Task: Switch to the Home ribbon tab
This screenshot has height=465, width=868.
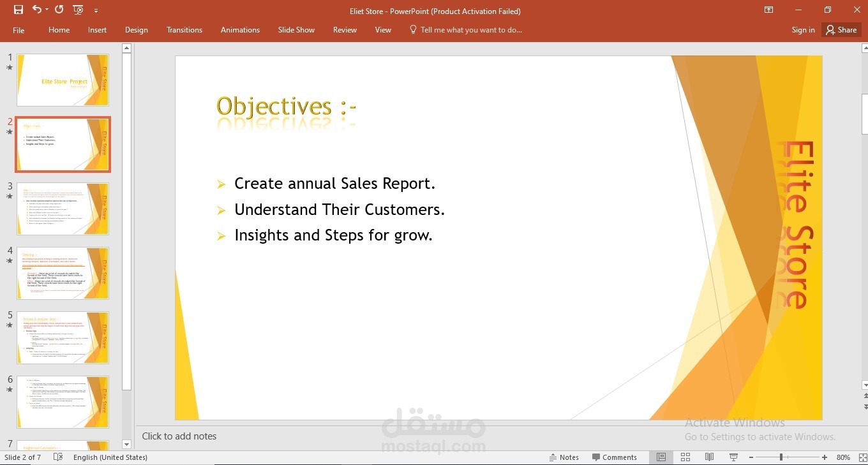Action: click(59, 30)
